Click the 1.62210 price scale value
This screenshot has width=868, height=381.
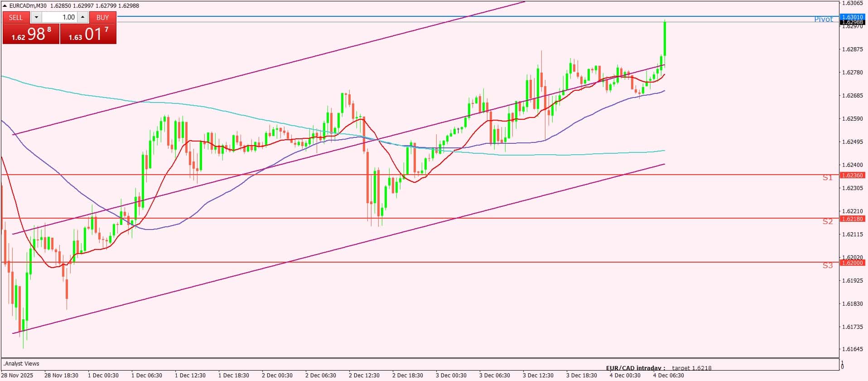(x=852, y=211)
